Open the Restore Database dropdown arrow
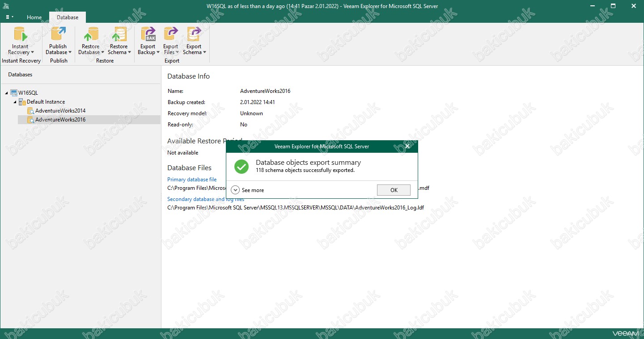Screen dimensions: 644x339 pos(102,53)
